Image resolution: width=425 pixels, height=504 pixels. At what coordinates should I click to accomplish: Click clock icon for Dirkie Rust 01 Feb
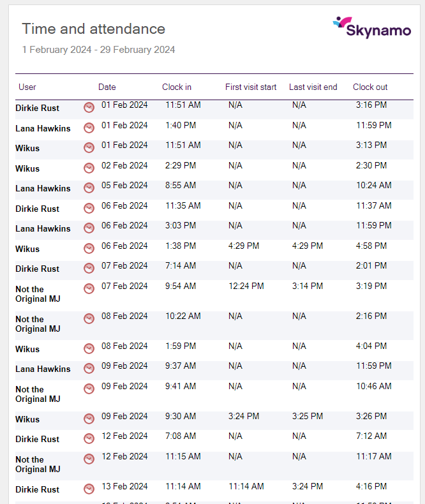pos(89,108)
